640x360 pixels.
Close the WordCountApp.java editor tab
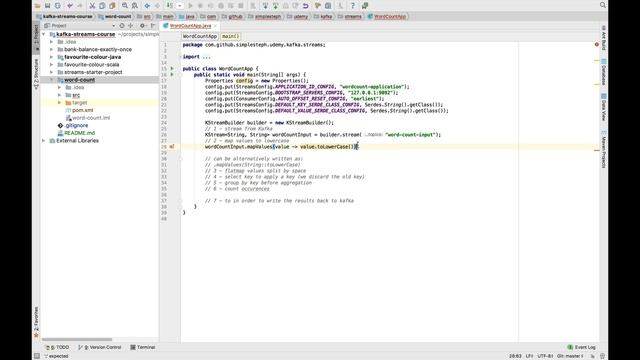click(x=216, y=26)
